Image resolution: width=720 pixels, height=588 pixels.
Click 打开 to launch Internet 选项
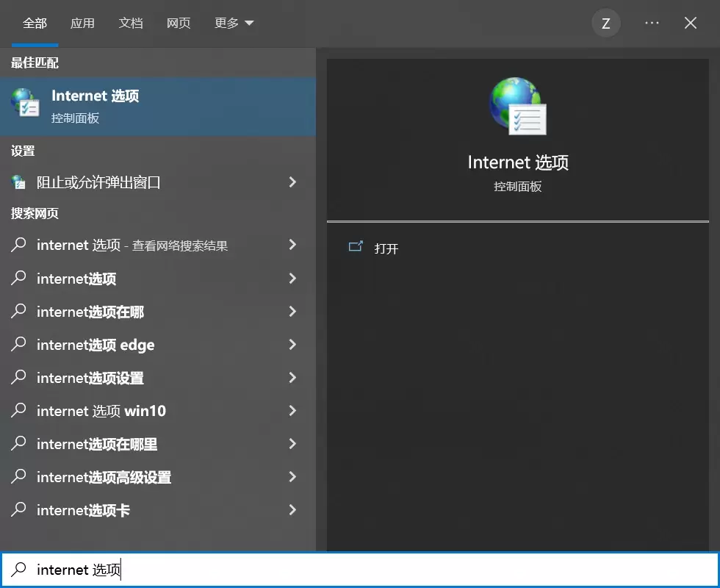point(387,248)
